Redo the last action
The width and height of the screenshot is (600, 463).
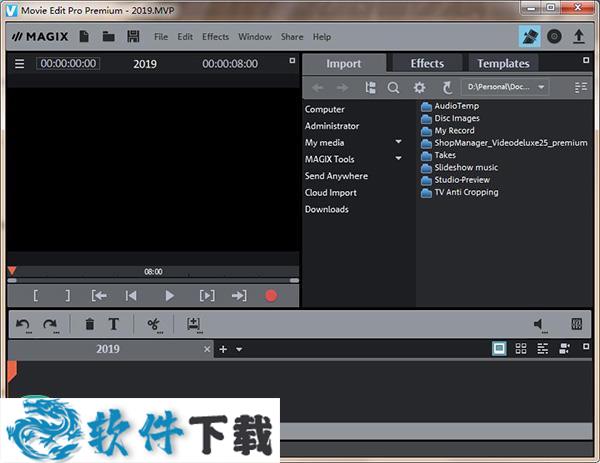click(51, 325)
